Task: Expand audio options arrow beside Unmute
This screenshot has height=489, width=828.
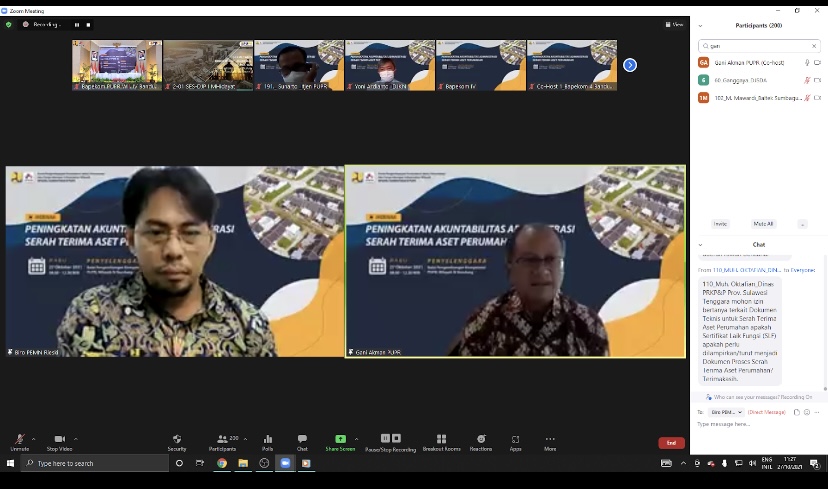Action: pos(33,439)
